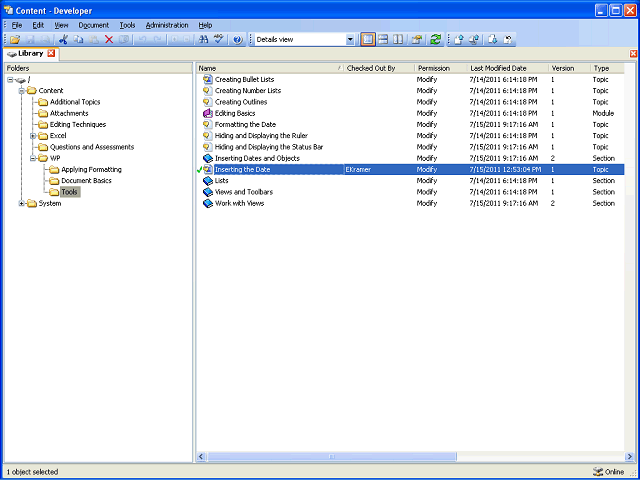Viewport: 640px width, 480px height.
Task: Close the pane with the right-side red X
Action: coord(633,53)
